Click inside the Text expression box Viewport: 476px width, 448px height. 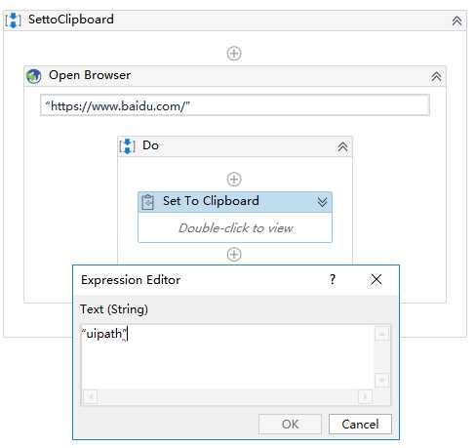point(227,357)
